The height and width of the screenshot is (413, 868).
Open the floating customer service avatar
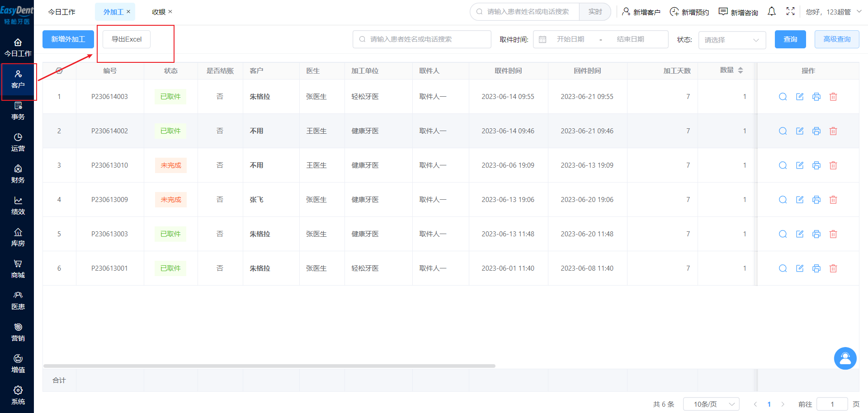coord(845,358)
